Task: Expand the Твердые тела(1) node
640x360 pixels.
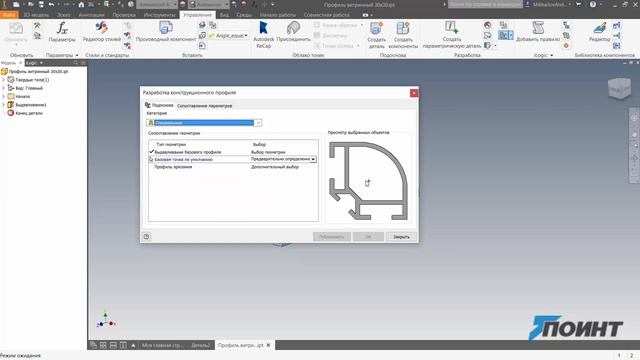Action: click(x=4, y=80)
